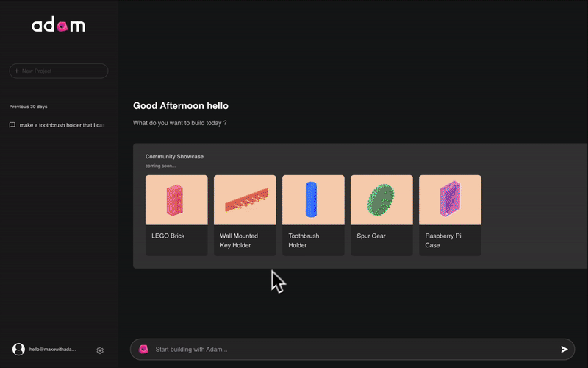Select the blue Toothbrush Holder thumbnail
Viewport: 588px width, 368px height.
tap(313, 199)
